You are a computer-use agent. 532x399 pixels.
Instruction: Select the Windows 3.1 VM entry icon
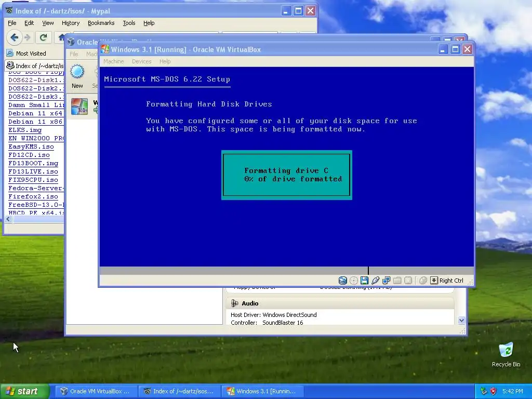pyautogui.click(x=79, y=107)
